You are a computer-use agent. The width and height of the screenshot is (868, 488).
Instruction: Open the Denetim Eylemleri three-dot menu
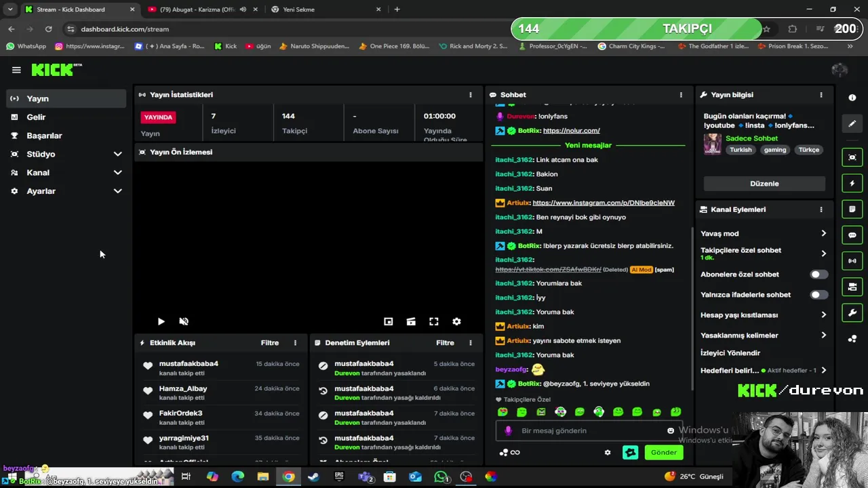[471, 343]
